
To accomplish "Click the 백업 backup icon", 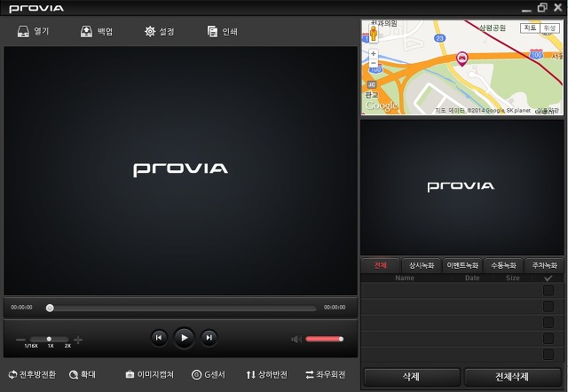I will (x=86, y=32).
